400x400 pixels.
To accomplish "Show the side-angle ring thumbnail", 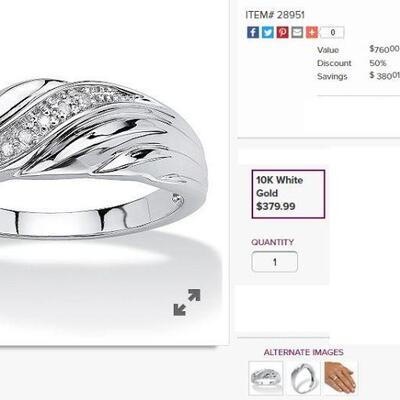I will (303, 378).
